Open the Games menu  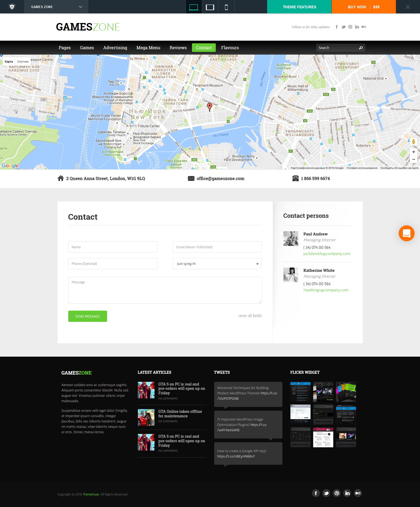point(87,48)
